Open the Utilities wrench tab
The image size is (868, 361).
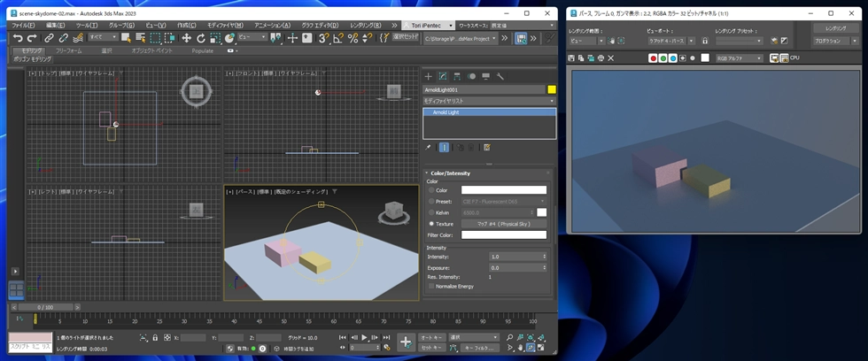click(x=500, y=76)
